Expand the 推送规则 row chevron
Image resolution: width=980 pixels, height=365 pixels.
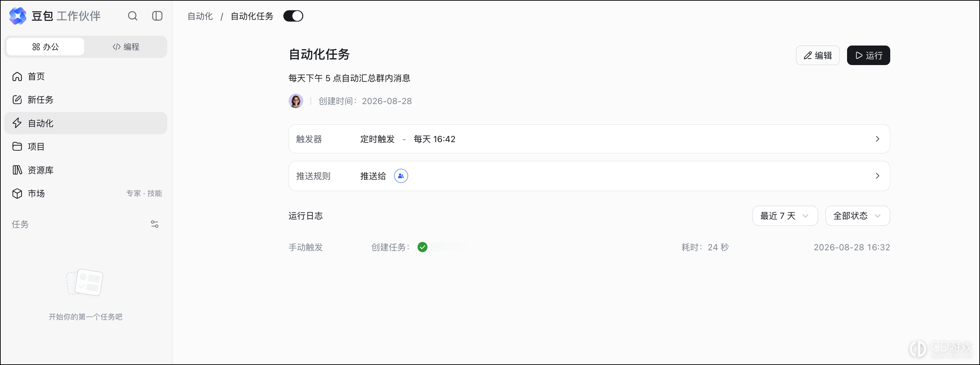[877, 176]
